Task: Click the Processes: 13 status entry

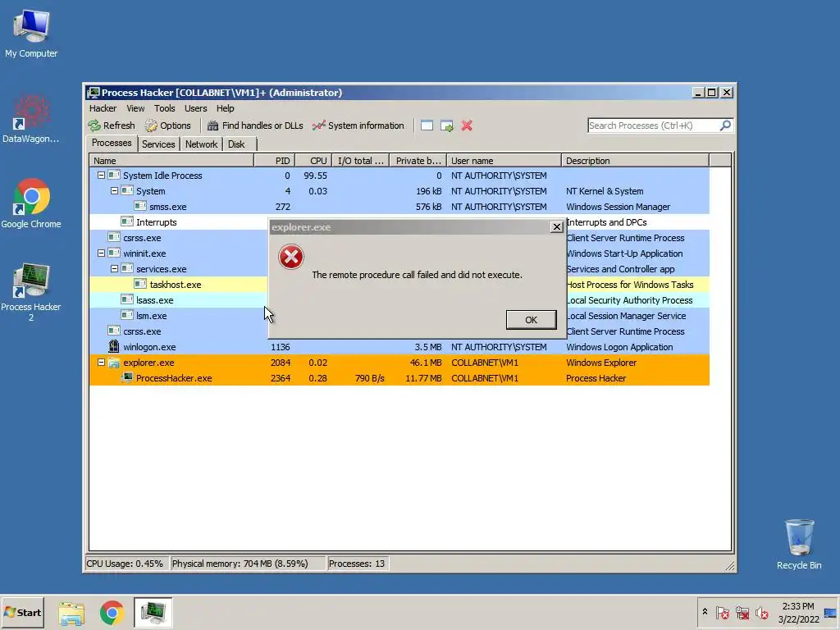Action: pyautogui.click(x=357, y=564)
